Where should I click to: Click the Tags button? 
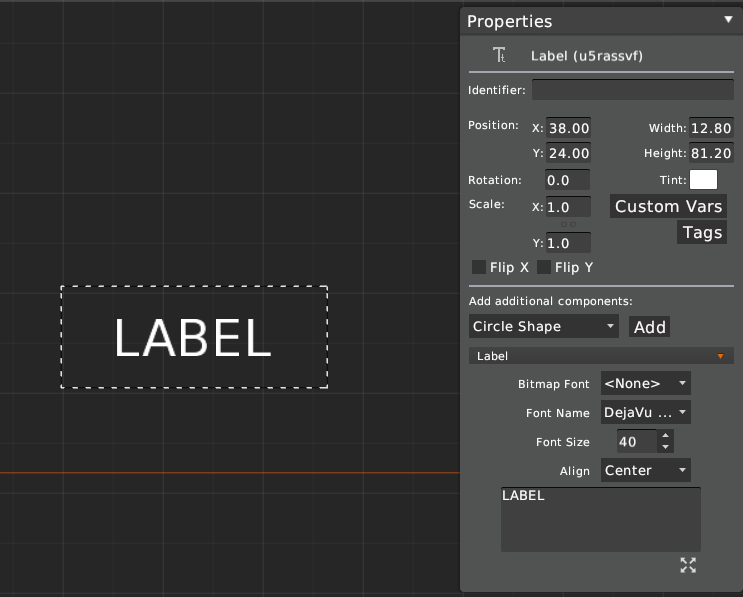(702, 232)
